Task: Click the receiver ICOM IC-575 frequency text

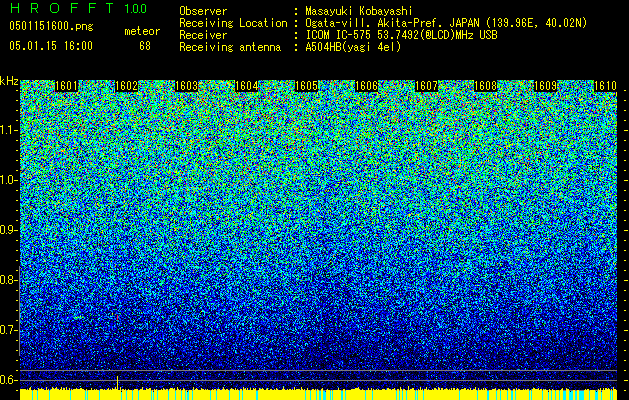Action: (401, 35)
